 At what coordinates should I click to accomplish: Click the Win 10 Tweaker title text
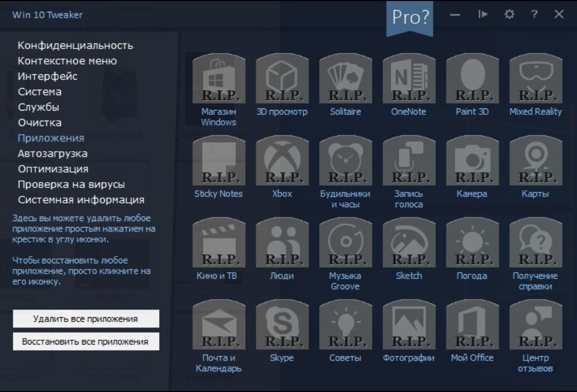[x=48, y=15]
